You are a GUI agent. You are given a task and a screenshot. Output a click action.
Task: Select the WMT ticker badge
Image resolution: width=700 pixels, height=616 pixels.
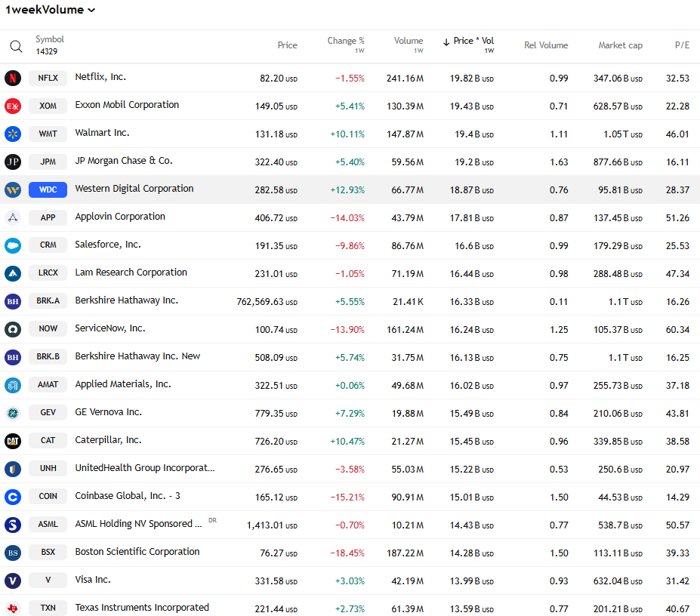48,134
